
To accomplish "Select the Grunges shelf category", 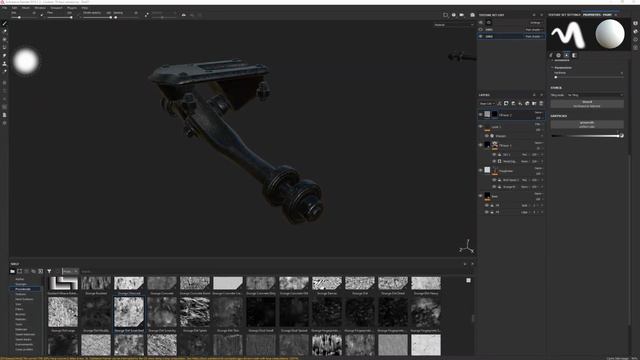I will 21,284.
